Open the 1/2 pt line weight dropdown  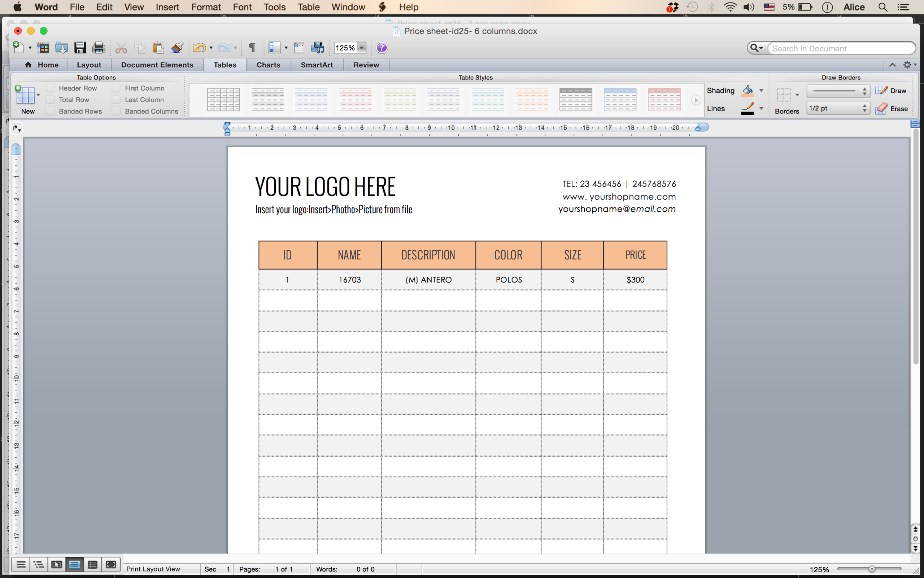click(838, 108)
